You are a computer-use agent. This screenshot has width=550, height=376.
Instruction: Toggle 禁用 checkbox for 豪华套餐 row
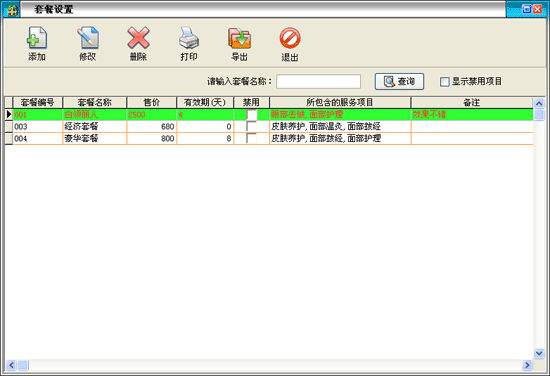coord(251,138)
